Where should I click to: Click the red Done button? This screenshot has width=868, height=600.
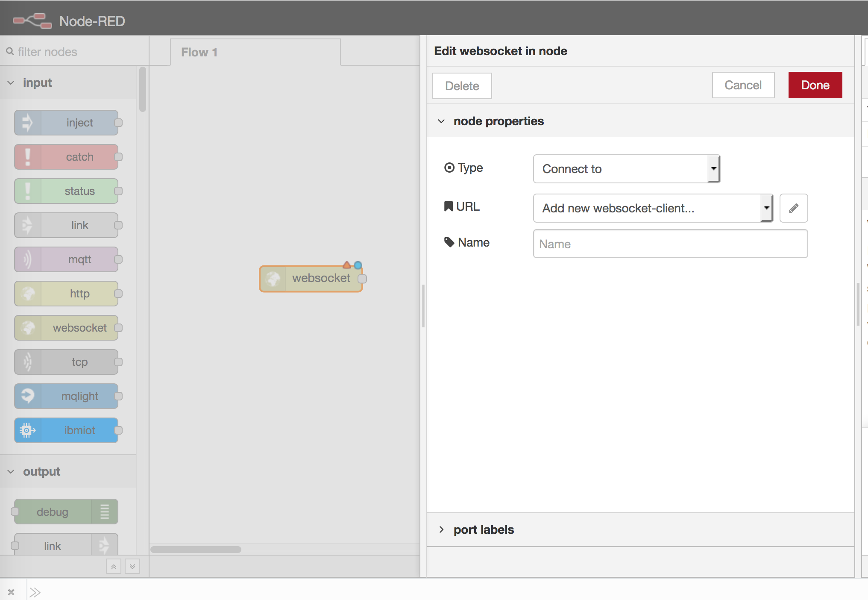(815, 85)
